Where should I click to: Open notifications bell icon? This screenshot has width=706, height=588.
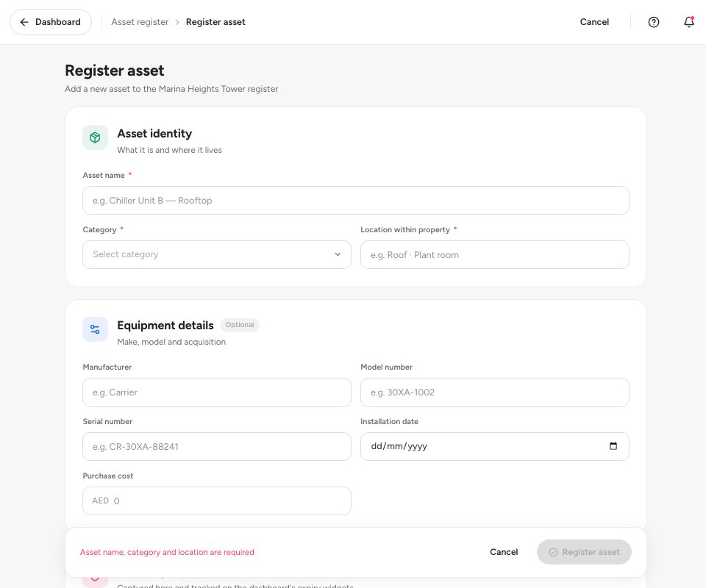[x=689, y=22]
